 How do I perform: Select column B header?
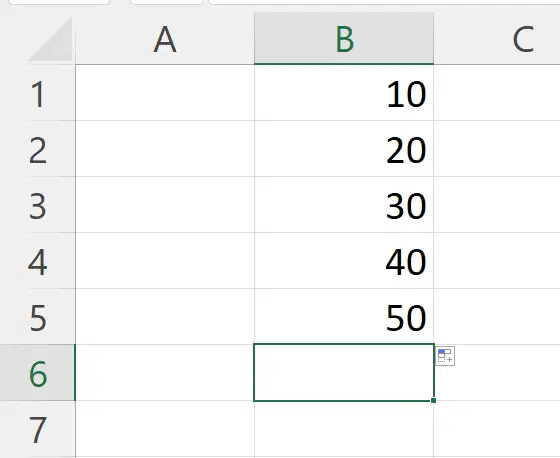(344, 39)
